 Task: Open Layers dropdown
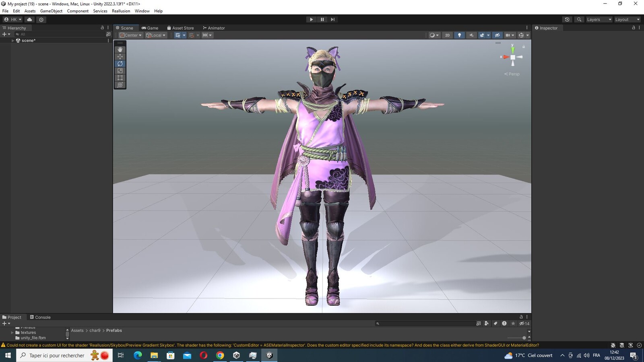[x=599, y=19]
